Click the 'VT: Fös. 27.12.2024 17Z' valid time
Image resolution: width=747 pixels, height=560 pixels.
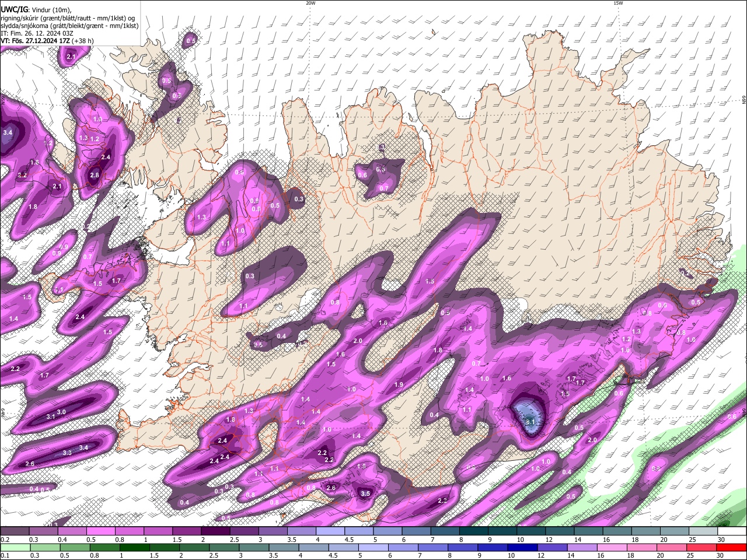36,41
